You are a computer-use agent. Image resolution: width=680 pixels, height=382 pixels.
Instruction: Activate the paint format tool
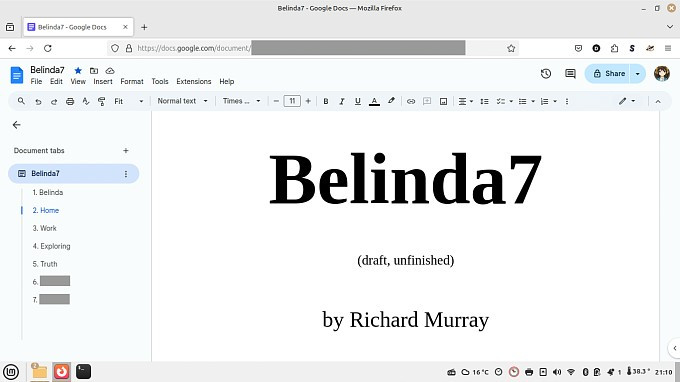tap(101, 101)
